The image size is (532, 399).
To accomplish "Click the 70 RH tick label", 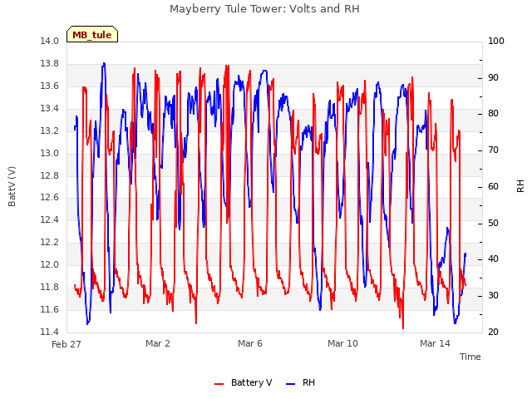I will [x=493, y=150].
